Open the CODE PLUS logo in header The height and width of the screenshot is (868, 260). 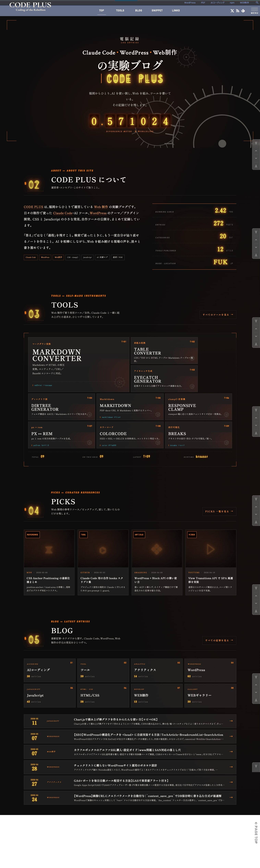coord(30,6)
